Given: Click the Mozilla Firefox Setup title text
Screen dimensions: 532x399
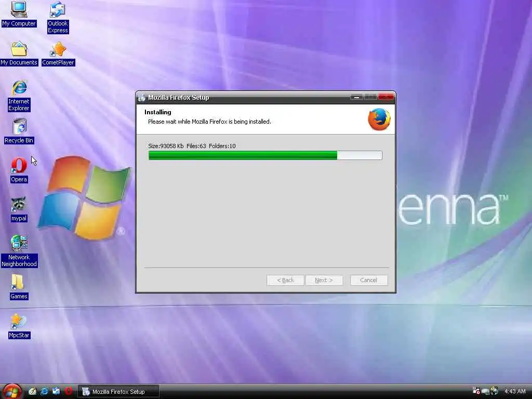Looking at the screenshot, I should pyautogui.click(x=179, y=97).
